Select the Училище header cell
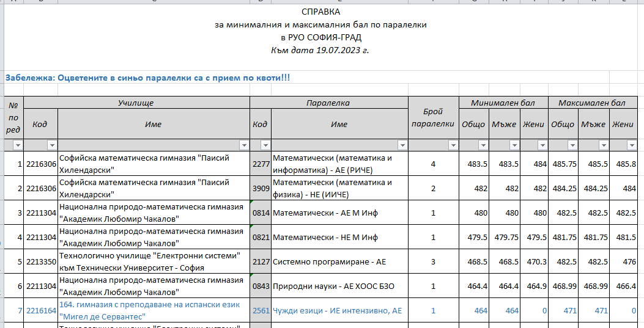The width and height of the screenshot is (644, 328). [136, 103]
